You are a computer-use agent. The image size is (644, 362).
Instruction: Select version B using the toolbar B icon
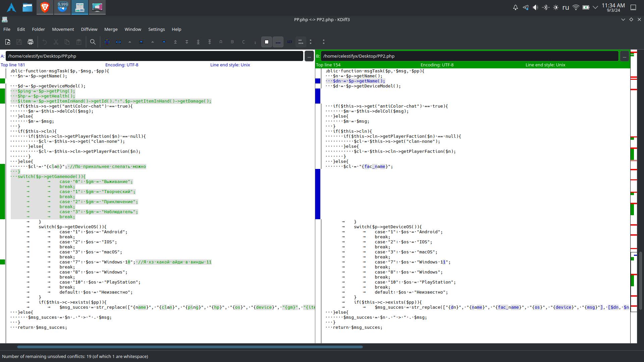point(232,42)
